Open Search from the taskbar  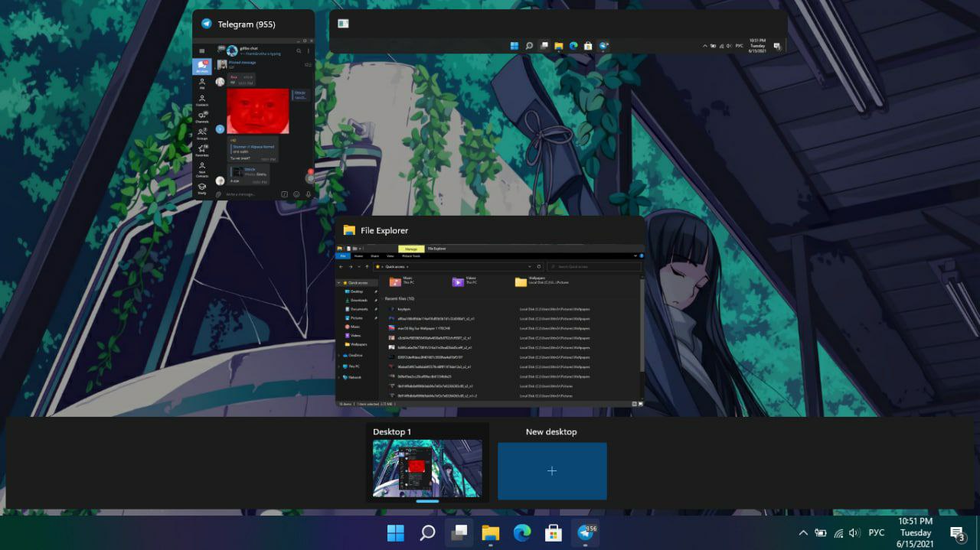428,533
